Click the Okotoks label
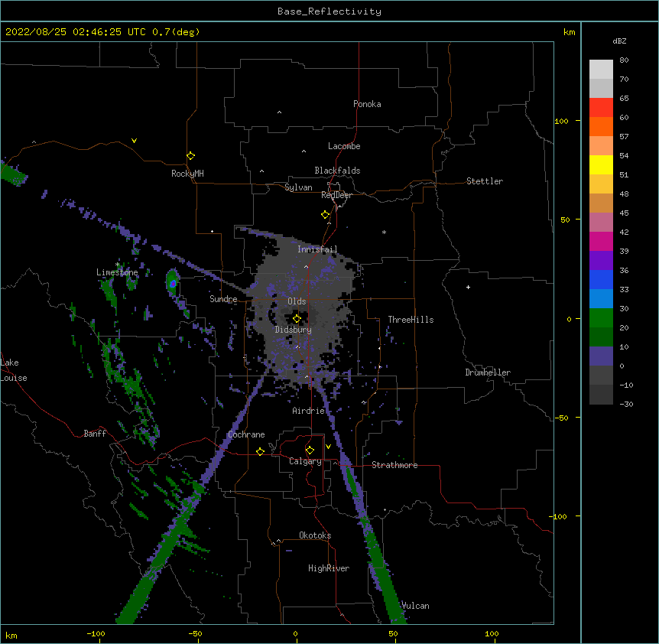Screen dimensions: 659x644 click(315, 535)
